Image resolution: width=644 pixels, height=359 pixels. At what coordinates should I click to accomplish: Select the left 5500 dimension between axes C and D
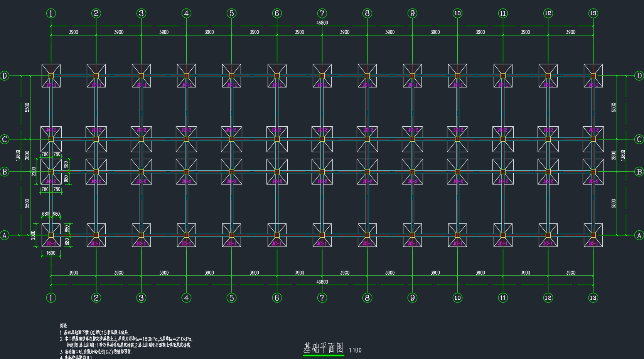[x=27, y=107]
